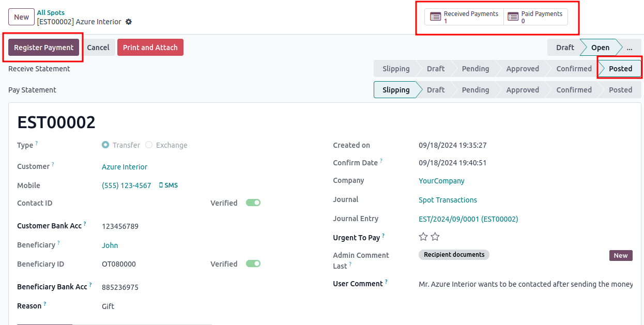The image size is (644, 325).
Task: Expand the status bar ellipsis menu
Action: tap(629, 48)
